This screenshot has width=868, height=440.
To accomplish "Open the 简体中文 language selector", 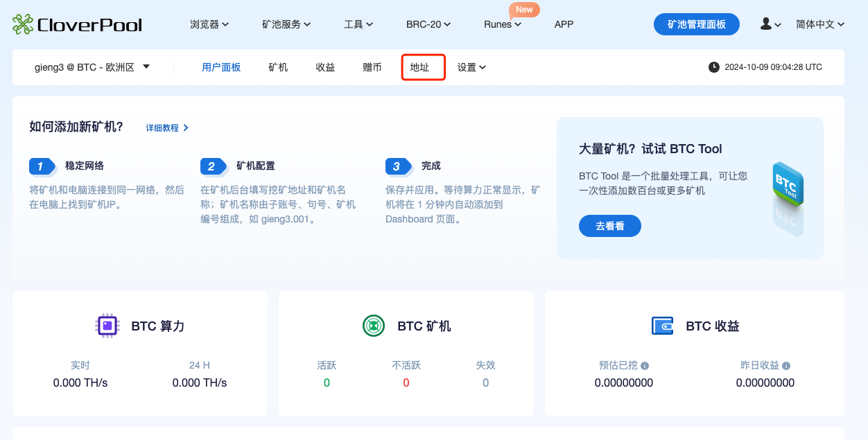I will tap(820, 24).
